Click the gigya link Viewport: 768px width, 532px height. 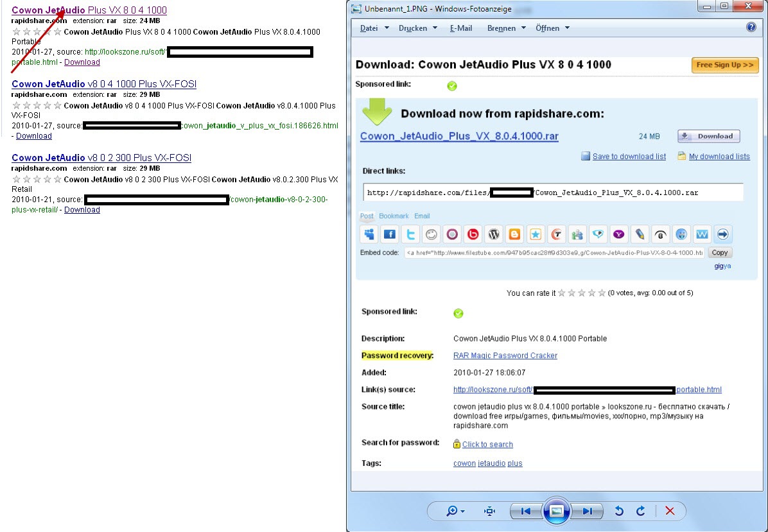(722, 266)
